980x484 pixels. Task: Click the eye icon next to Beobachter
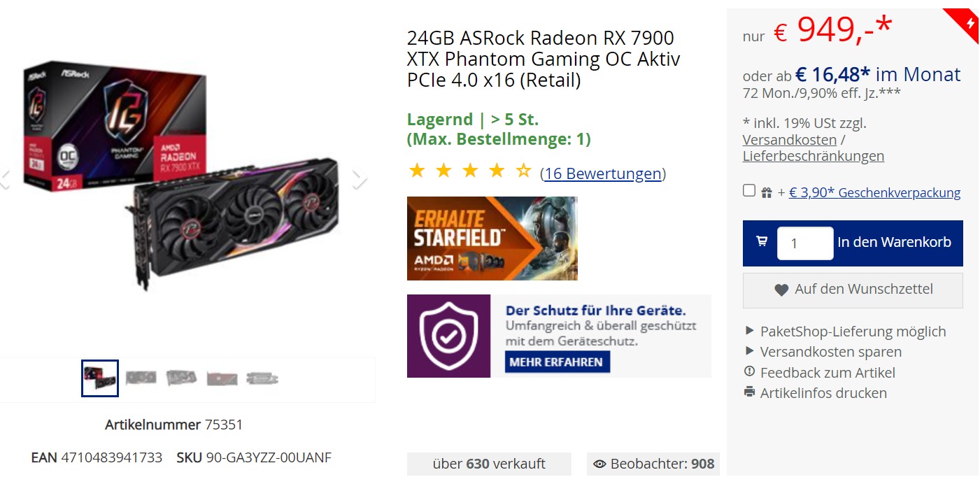[x=599, y=464]
